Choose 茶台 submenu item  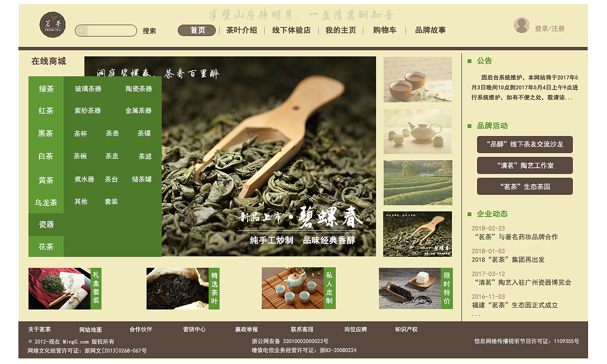point(111,179)
